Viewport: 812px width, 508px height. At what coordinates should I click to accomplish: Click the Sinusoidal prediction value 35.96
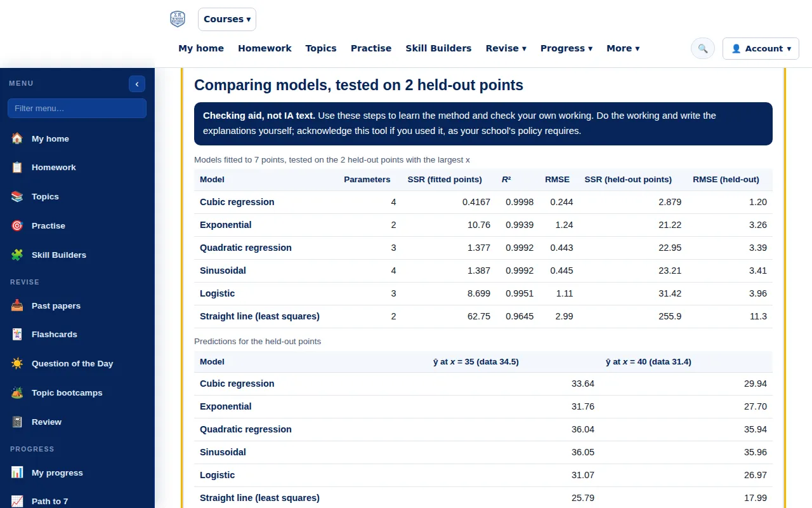(x=756, y=452)
